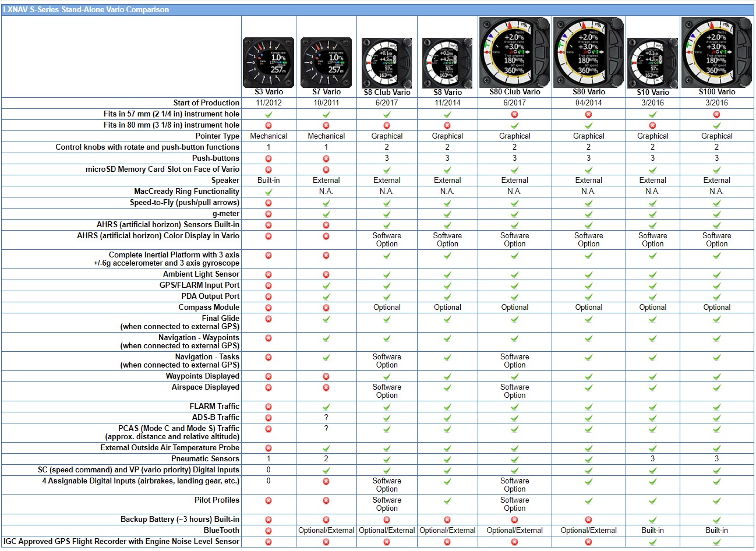
Task: Click the red cross for S3 Vario BlueTooth
Action: pyautogui.click(x=269, y=531)
